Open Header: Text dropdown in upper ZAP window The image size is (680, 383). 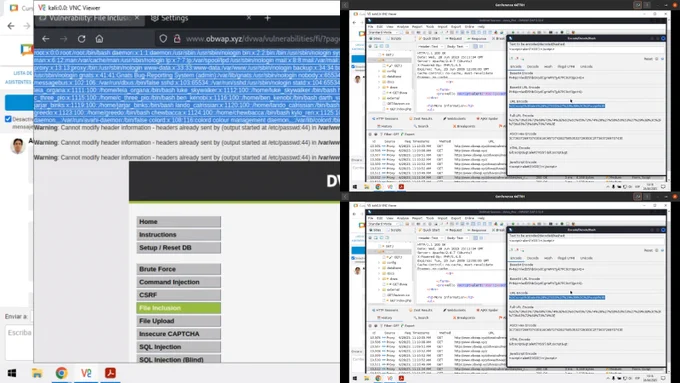tap(431, 46)
